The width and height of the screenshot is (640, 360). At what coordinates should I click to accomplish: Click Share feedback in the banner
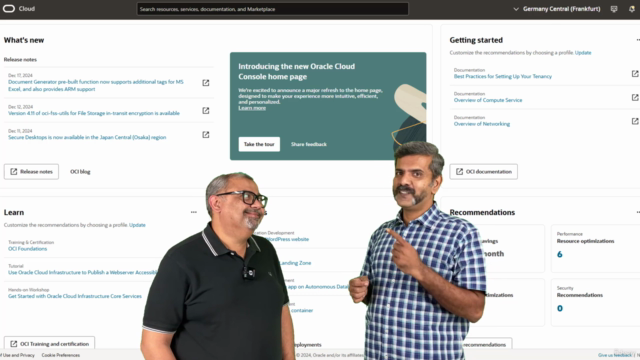(309, 144)
